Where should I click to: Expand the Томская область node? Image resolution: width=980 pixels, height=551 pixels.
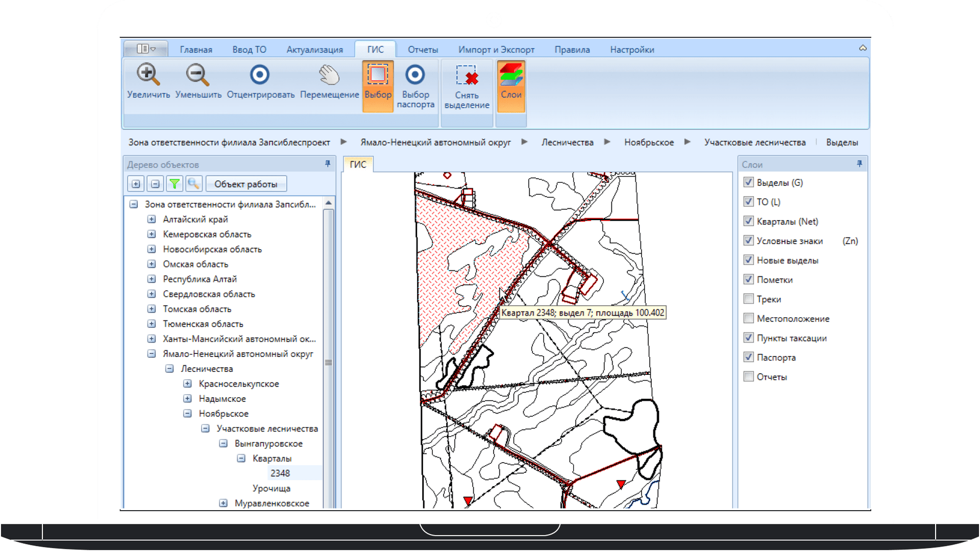point(152,309)
